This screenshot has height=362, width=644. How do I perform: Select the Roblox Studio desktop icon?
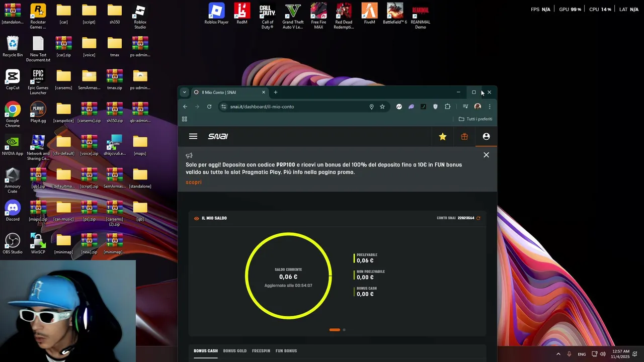pos(140,16)
